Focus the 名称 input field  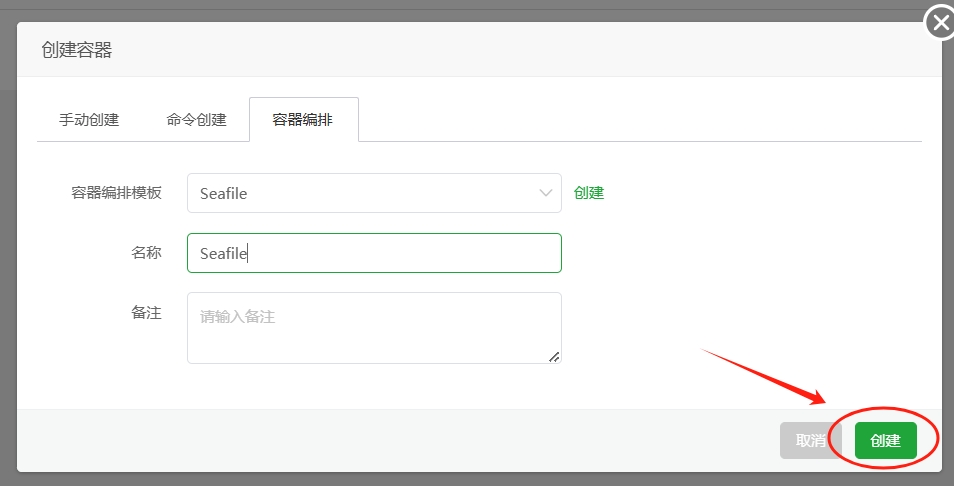pos(374,253)
